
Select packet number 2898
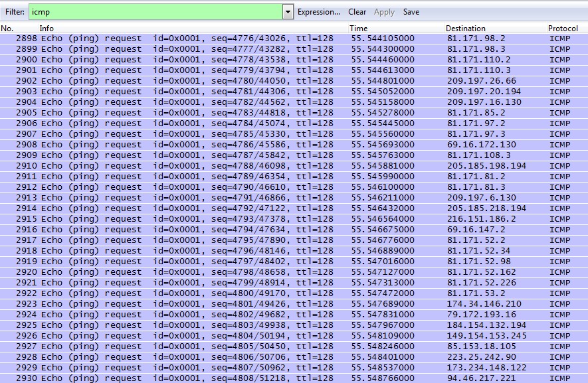coord(294,38)
